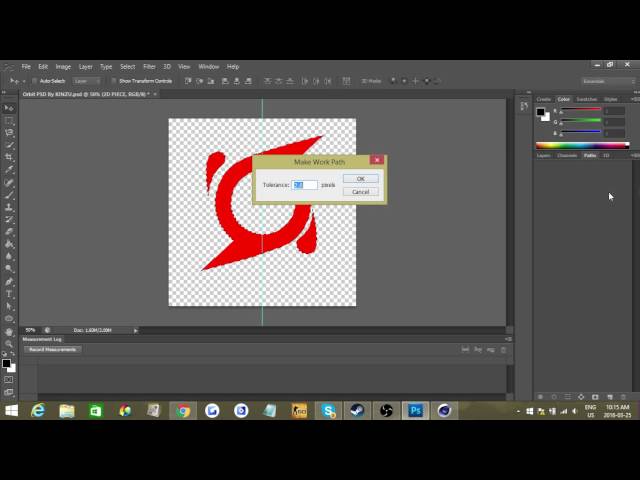Open the Essentials workspace dropdown

click(608, 81)
